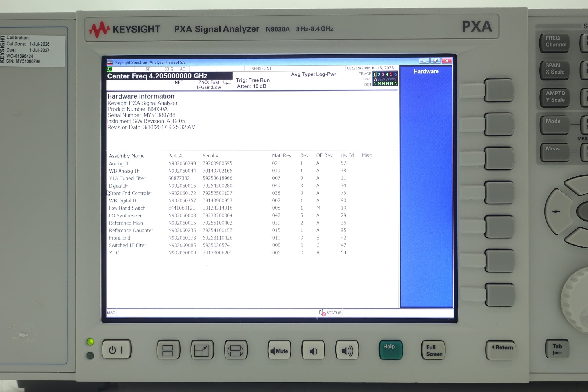Click the STATUS indicator in message bar
Screen dimensions: 588x392
pos(334,313)
